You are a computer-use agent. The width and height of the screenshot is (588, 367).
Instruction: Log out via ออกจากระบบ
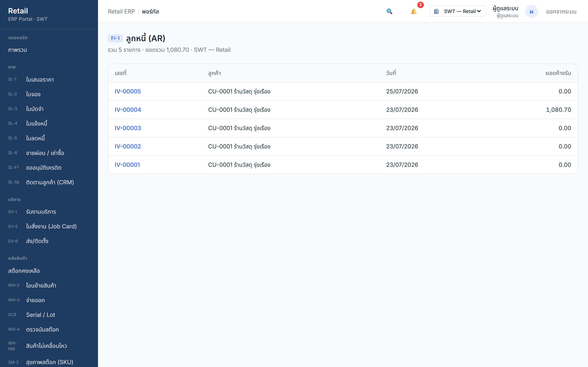(561, 11)
